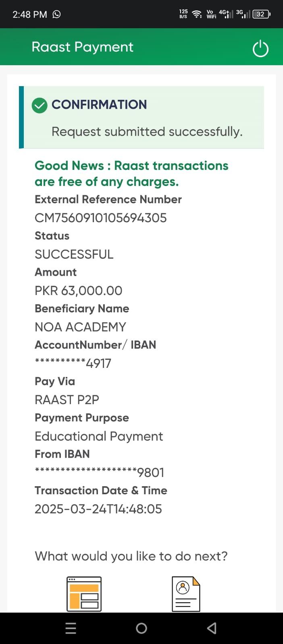Viewport: 283px width, 644px height.
Task: Select the external reference number CM7560910105694305
Action: (x=100, y=218)
